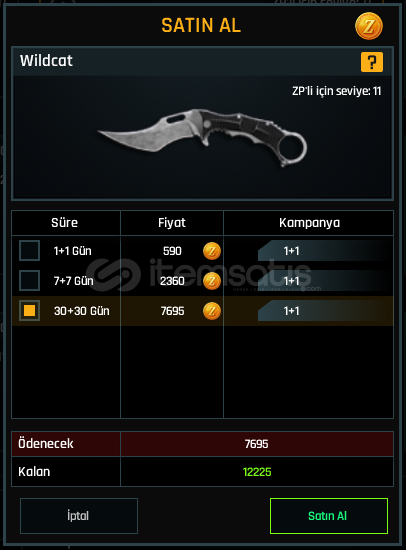Click the coin icon beside price 590
Screen dimensions: 406x550
[x=212, y=251]
